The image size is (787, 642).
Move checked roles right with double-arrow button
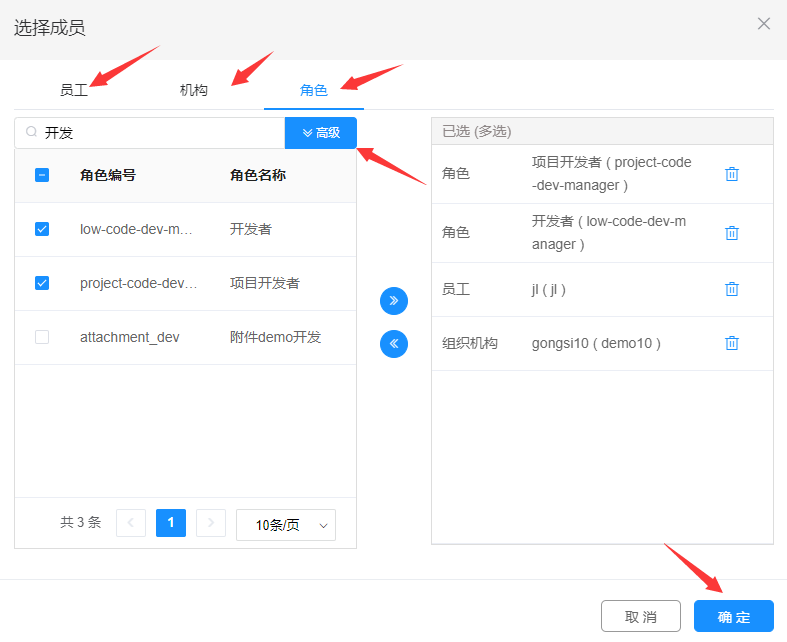coord(394,300)
